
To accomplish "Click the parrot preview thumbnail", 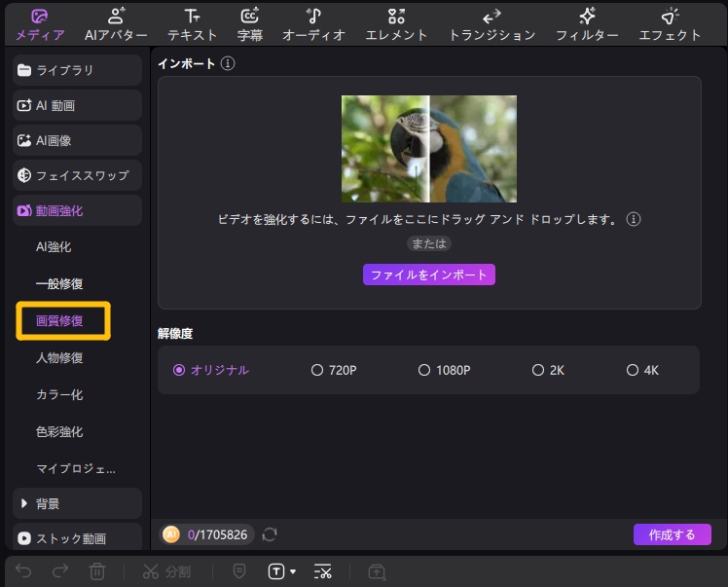I will pos(429,148).
